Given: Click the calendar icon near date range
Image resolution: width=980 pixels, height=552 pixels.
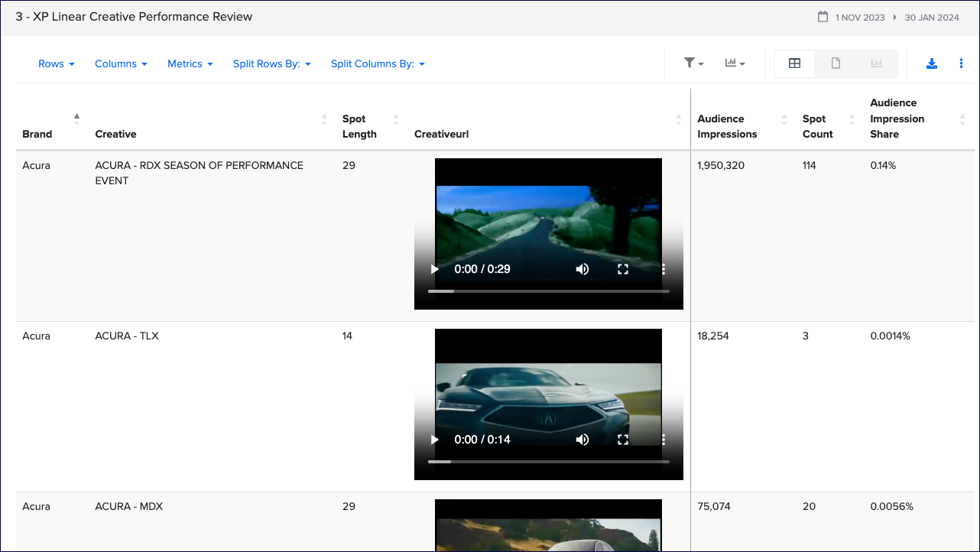Looking at the screenshot, I should [x=823, y=17].
